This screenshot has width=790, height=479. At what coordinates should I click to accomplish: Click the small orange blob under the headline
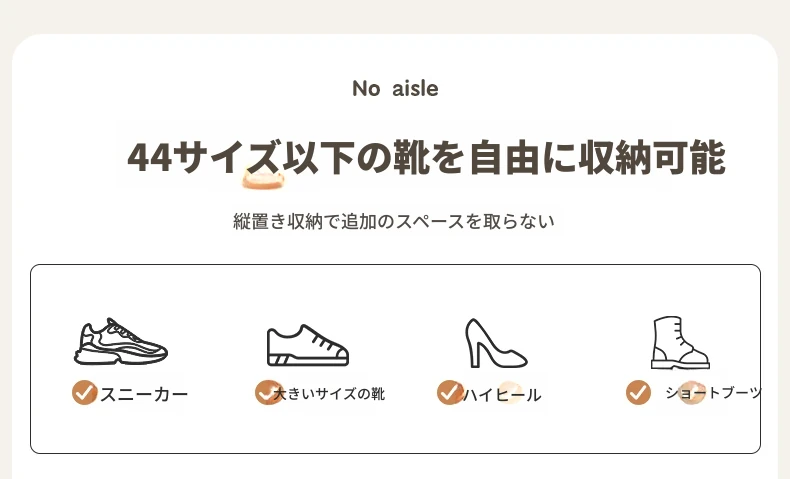[263, 180]
